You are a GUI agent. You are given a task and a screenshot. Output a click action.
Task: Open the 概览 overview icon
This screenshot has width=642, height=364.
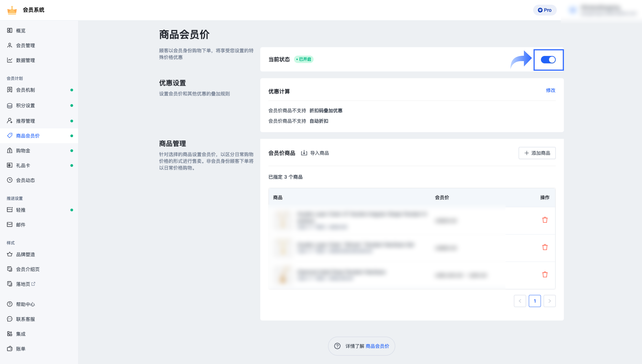(10, 30)
